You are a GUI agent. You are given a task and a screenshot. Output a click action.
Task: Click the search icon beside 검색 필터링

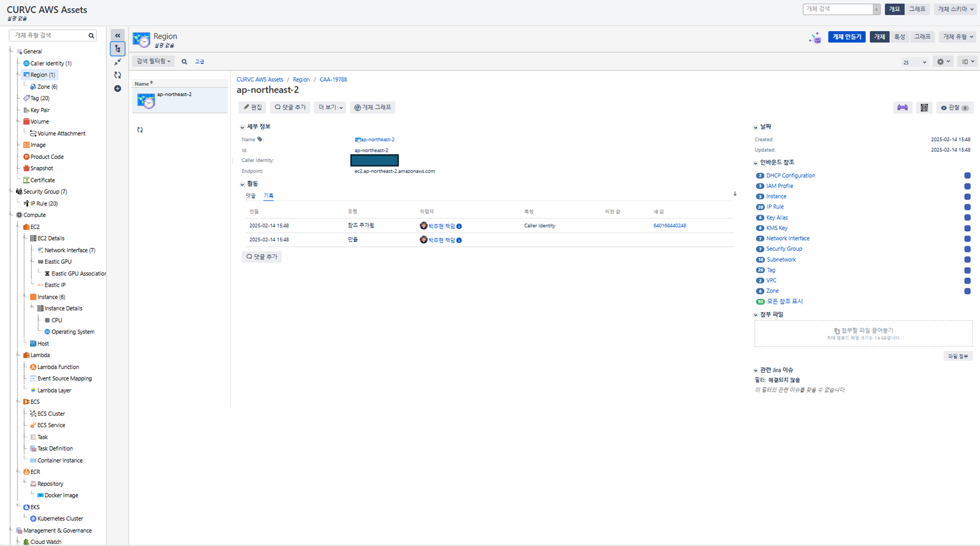[184, 62]
